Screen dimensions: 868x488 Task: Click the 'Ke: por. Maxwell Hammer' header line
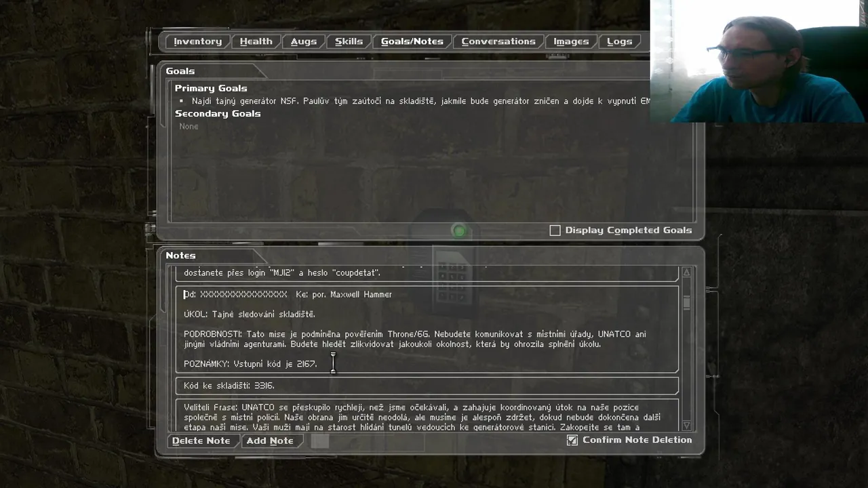tap(344, 295)
